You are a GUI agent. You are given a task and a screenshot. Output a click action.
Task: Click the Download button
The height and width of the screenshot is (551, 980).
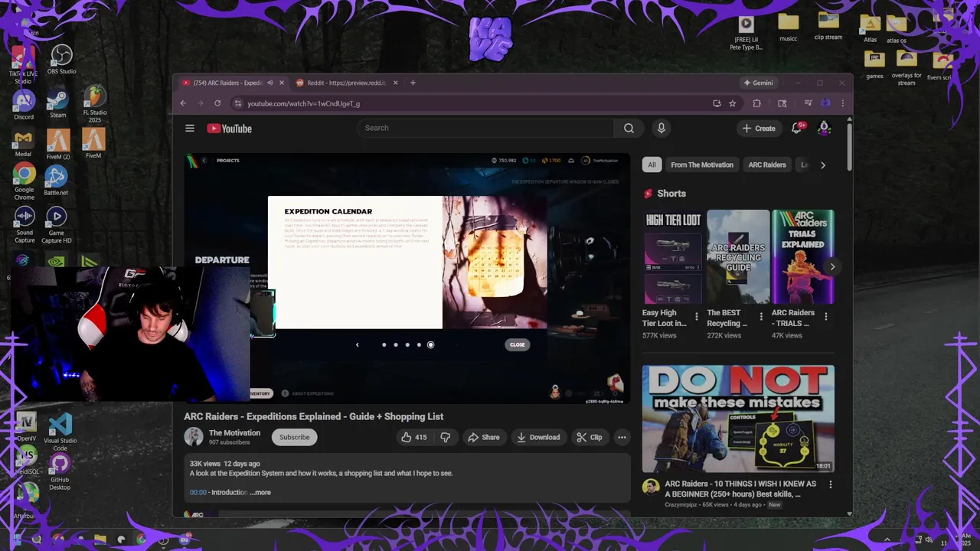(x=538, y=437)
